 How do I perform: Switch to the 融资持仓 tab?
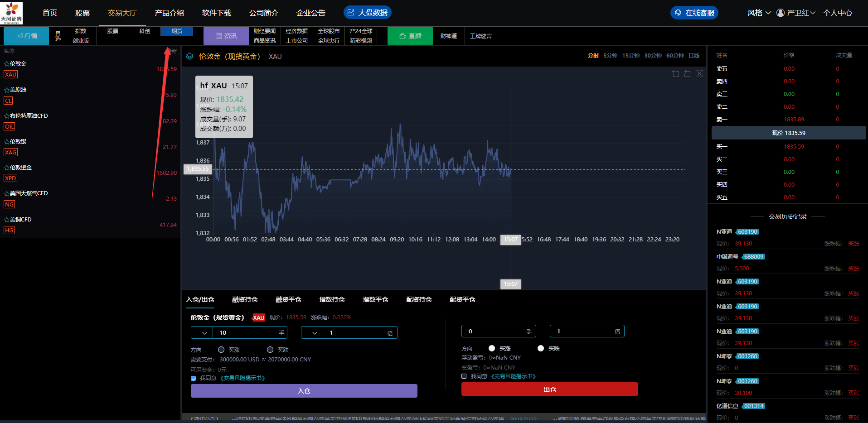coord(245,299)
